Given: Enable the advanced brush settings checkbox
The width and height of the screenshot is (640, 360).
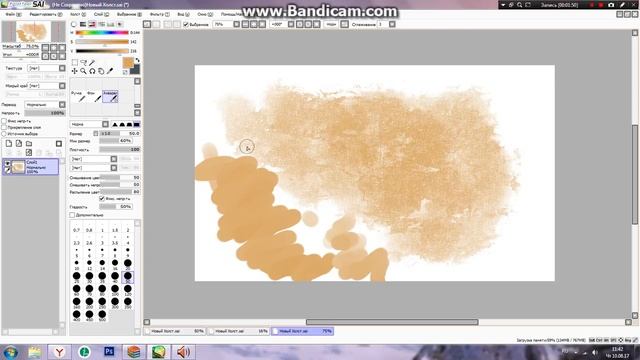Looking at the screenshot, I should (72, 215).
